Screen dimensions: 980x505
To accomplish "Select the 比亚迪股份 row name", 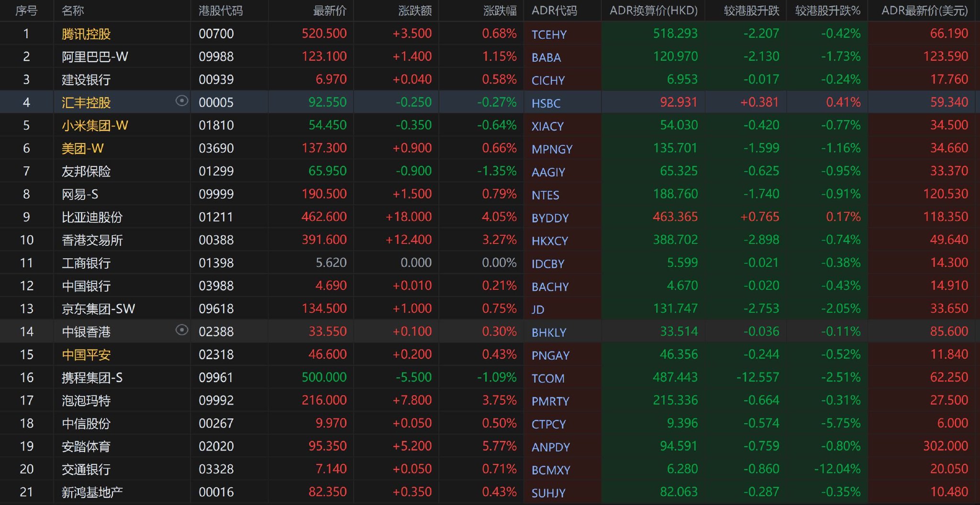I will [92, 218].
